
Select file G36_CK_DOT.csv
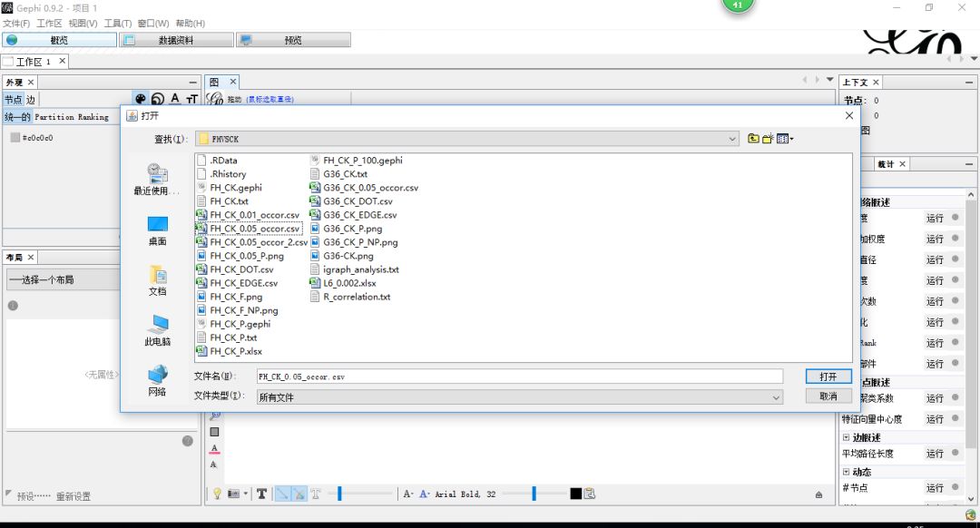352,201
